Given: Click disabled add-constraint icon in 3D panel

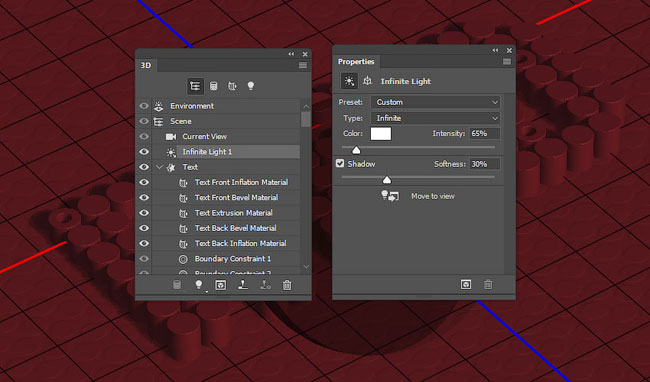Looking at the screenshot, I should pyautogui.click(x=265, y=285).
